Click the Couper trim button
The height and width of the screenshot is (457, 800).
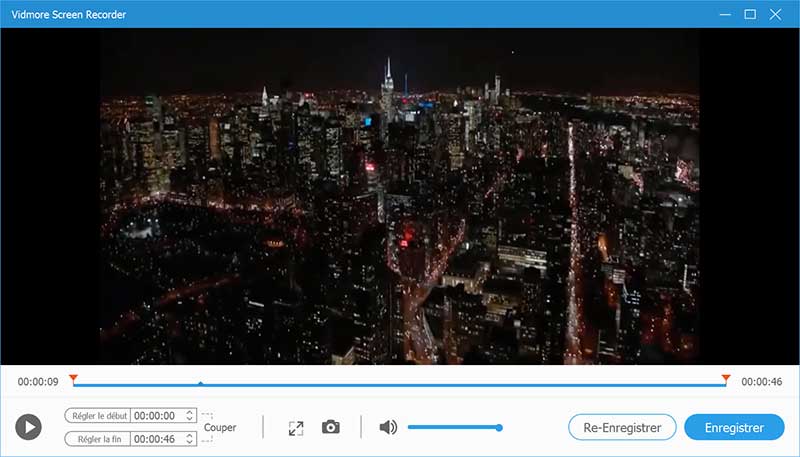(220, 427)
